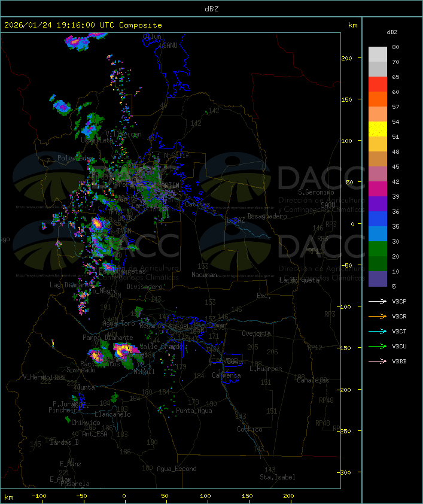Click the S.Geronimo place label

[x=315, y=193]
